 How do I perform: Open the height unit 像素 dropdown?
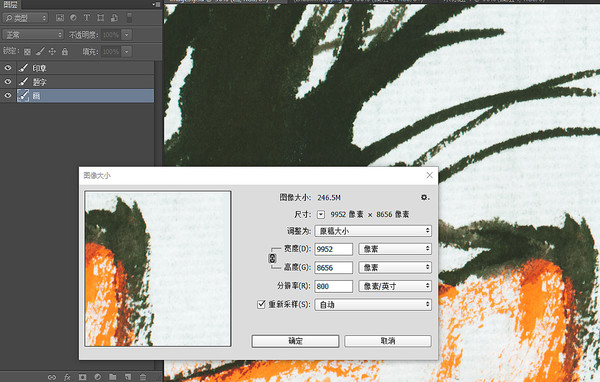pyautogui.click(x=395, y=268)
